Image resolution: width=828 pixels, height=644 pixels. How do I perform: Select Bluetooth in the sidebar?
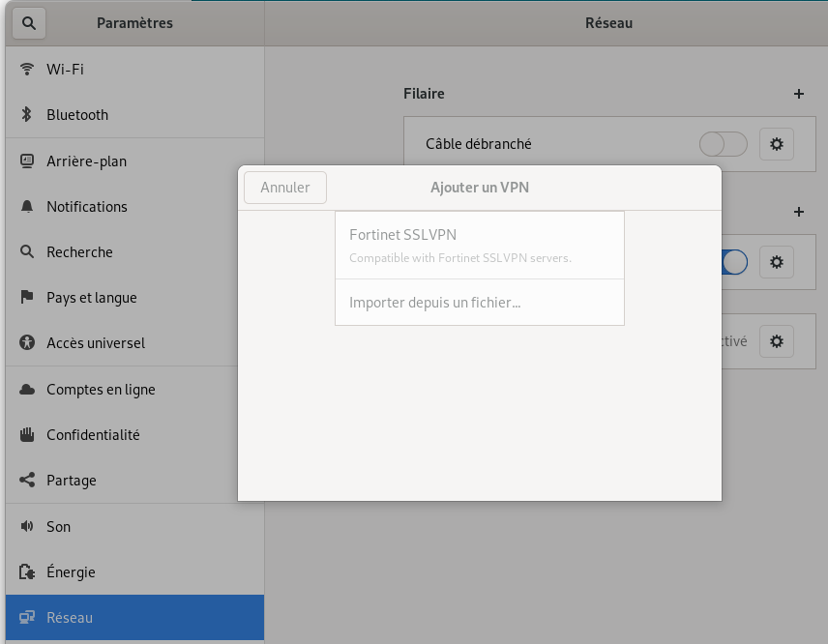134,114
